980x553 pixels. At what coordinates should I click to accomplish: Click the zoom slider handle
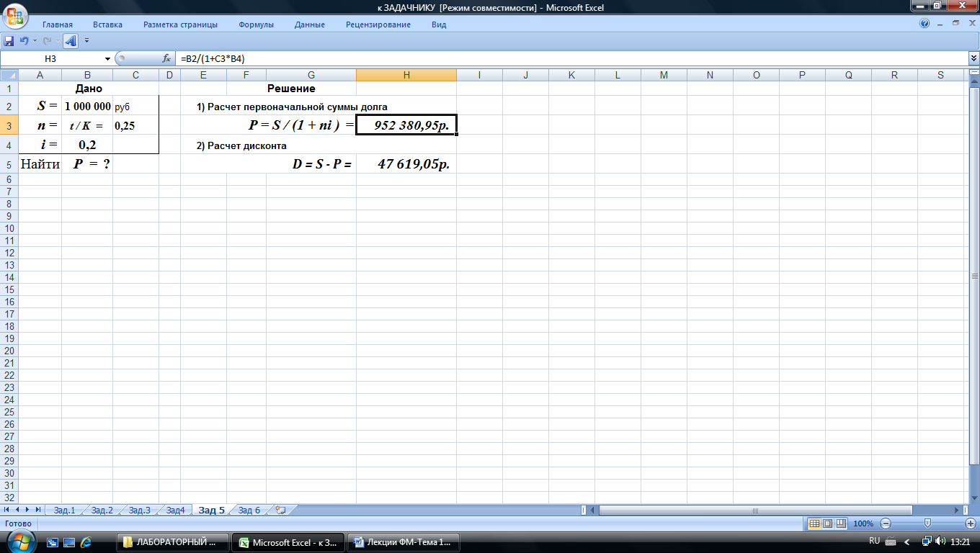pos(927,523)
